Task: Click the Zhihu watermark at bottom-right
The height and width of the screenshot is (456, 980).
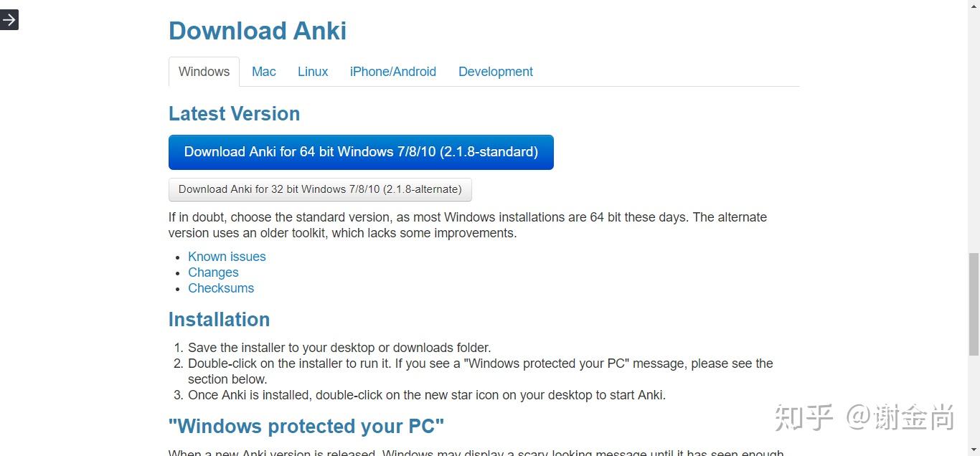Action: click(x=864, y=417)
